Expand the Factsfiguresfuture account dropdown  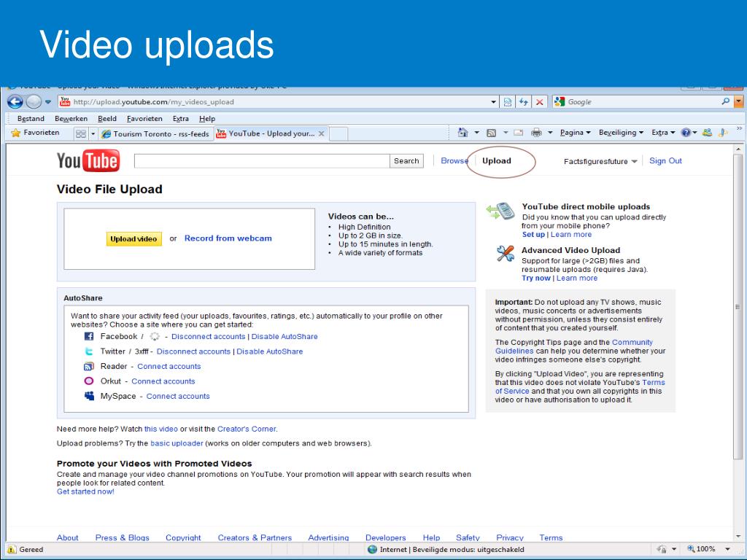600,161
